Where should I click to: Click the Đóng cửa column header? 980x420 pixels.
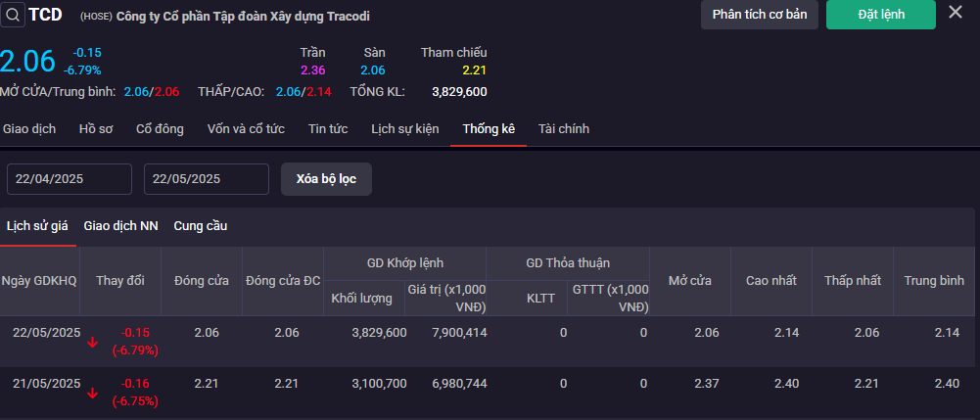click(202, 281)
